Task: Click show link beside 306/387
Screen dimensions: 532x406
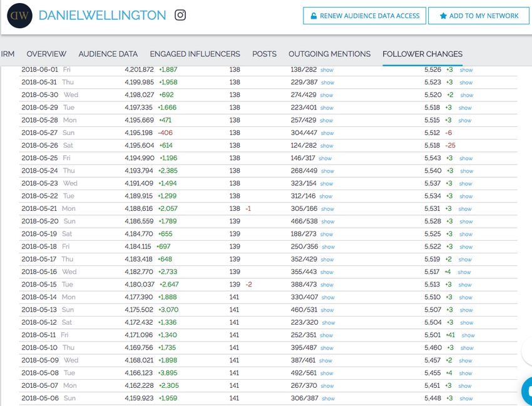Action: pyautogui.click(x=329, y=398)
